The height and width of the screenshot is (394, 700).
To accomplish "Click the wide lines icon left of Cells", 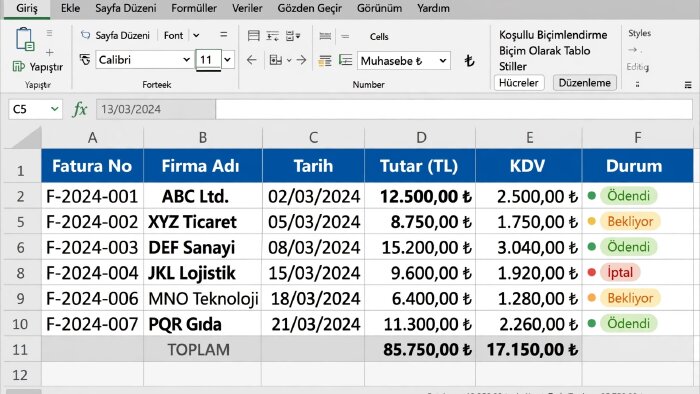I will [x=325, y=36].
